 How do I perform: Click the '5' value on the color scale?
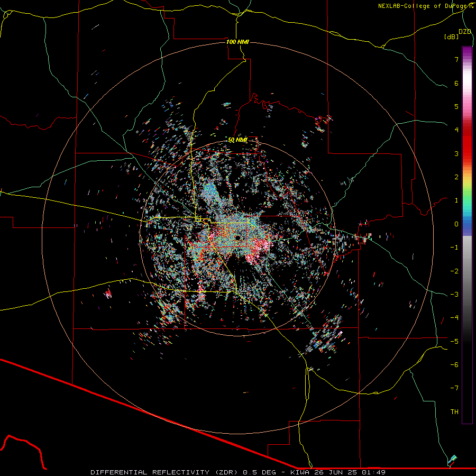[456, 106]
